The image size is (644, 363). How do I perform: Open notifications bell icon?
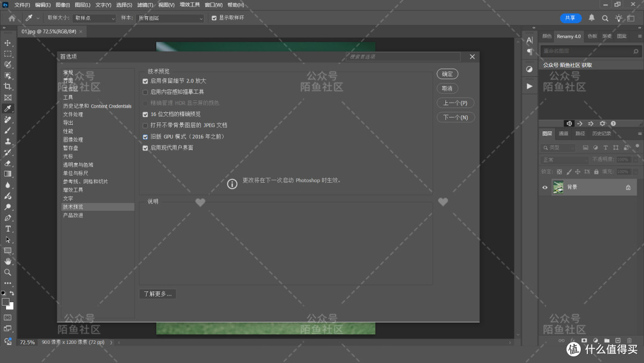tap(592, 18)
